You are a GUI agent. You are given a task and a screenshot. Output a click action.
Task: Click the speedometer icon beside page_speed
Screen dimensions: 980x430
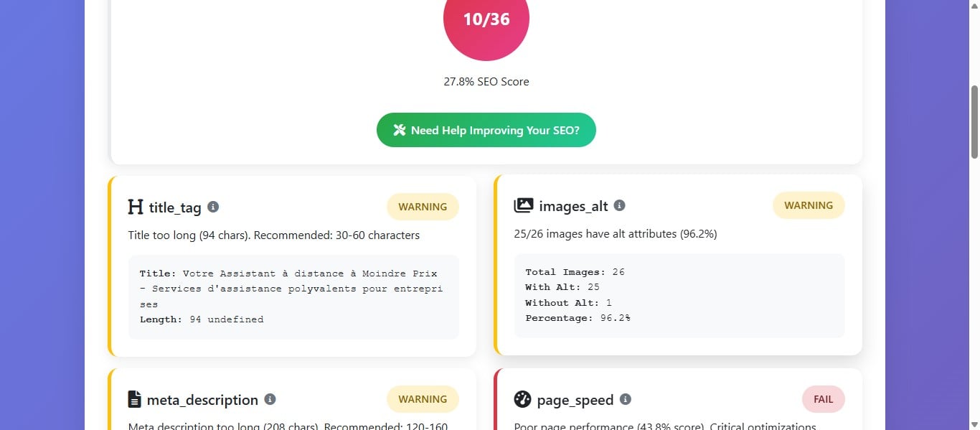pos(522,400)
